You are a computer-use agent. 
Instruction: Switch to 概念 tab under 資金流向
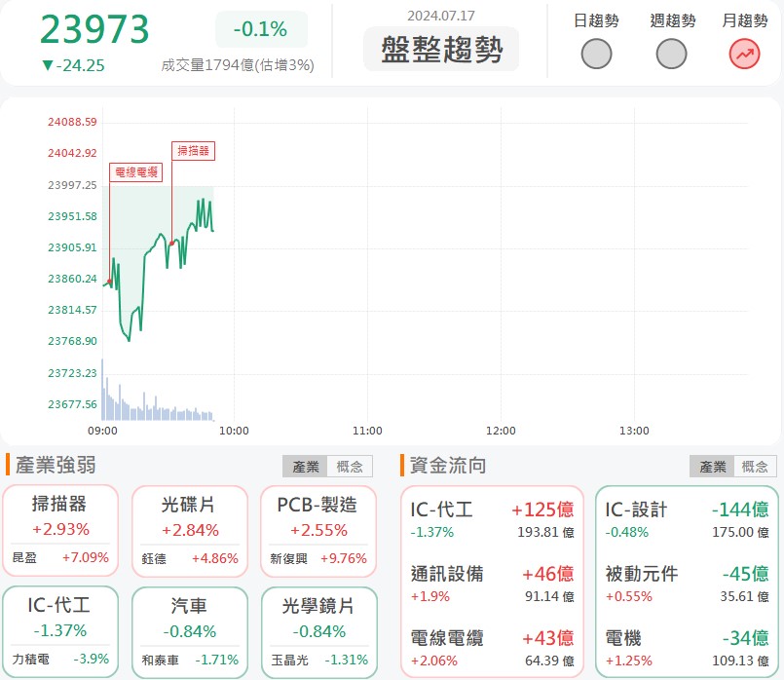coord(755,467)
